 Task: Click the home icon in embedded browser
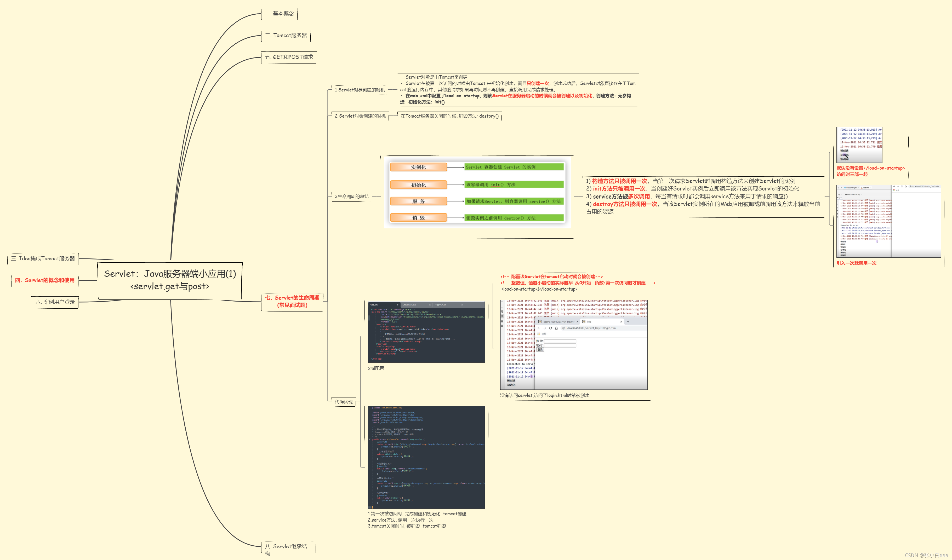pyautogui.click(x=556, y=328)
